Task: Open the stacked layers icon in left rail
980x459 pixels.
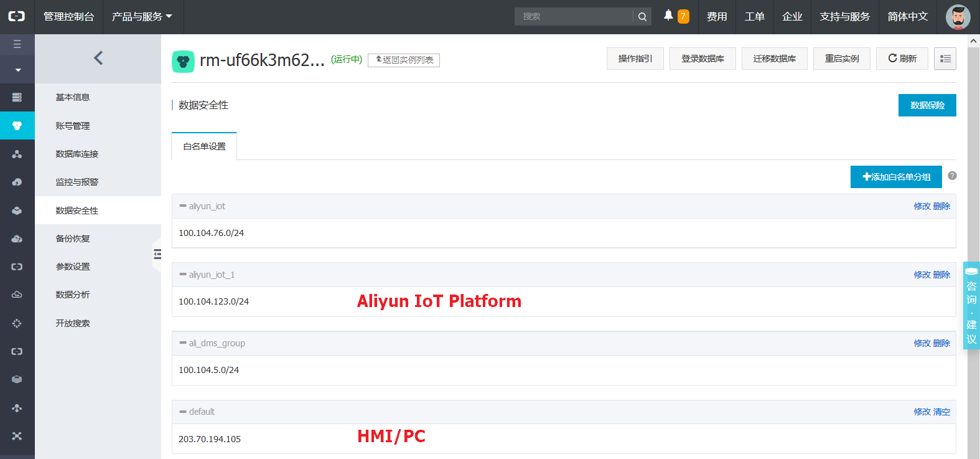Action: click(17, 379)
